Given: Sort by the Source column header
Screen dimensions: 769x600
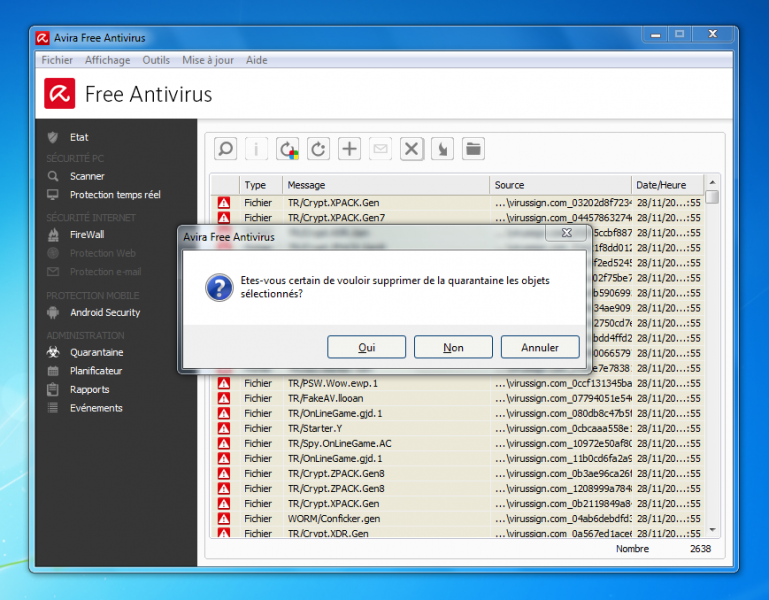Looking at the screenshot, I should tap(561, 185).
